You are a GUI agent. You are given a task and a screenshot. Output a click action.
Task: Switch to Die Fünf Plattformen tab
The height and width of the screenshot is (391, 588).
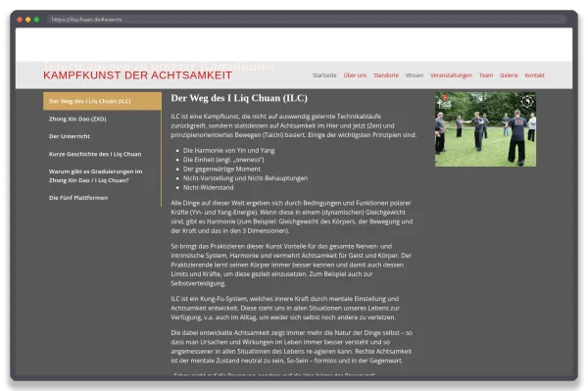tap(102, 198)
